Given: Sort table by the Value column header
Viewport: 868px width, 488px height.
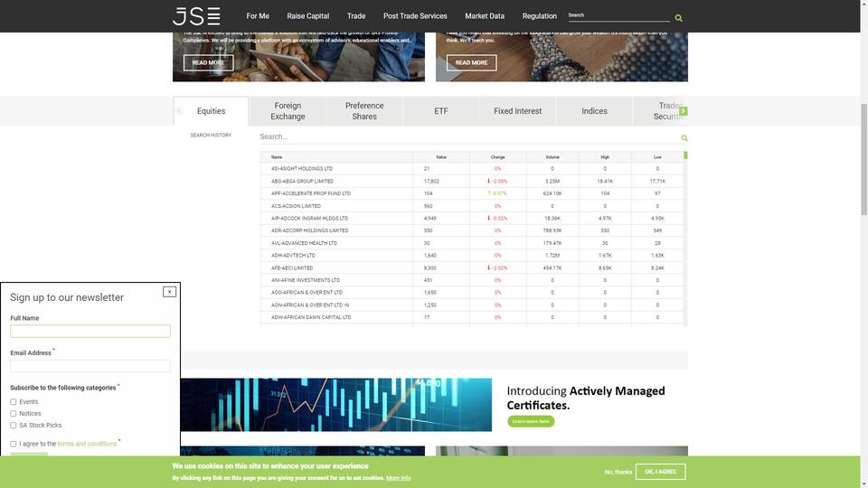Looking at the screenshot, I should coord(441,157).
